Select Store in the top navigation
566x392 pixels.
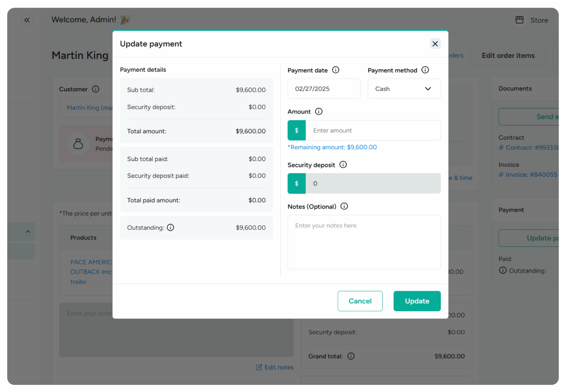(539, 20)
